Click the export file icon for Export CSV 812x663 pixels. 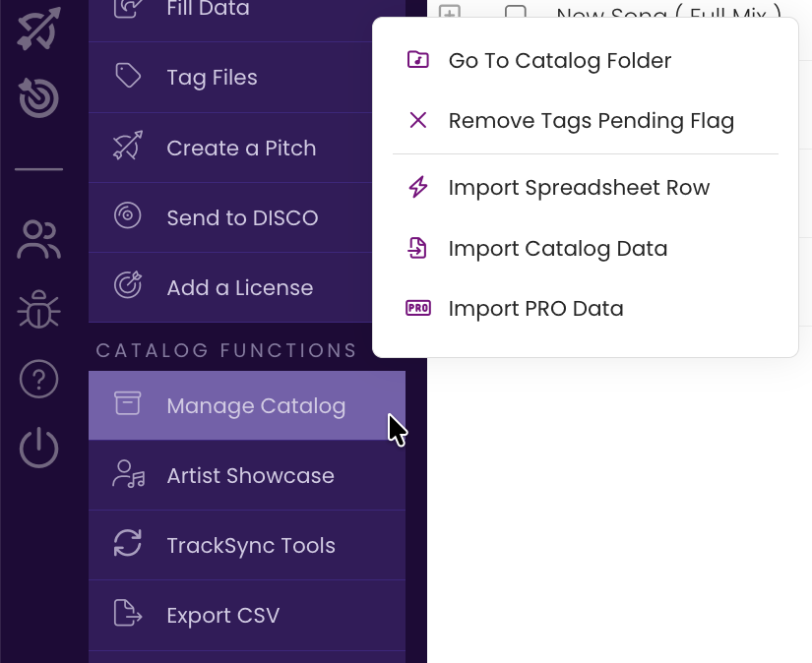coord(127,613)
